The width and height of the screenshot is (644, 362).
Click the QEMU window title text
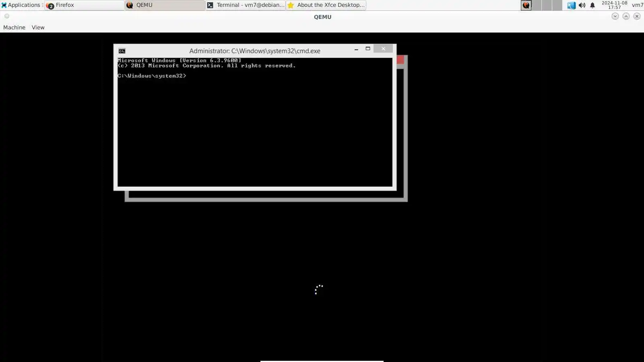pos(322,17)
